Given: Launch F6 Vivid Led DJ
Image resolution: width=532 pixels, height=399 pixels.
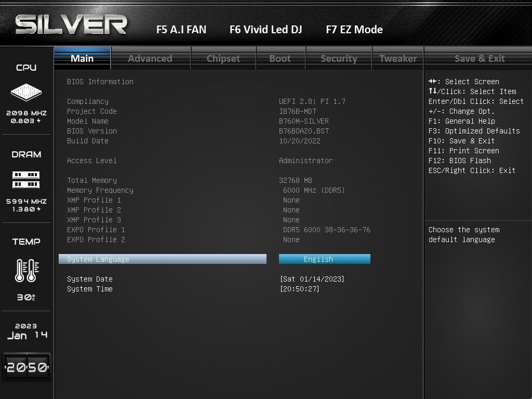Looking at the screenshot, I should pos(265,30).
